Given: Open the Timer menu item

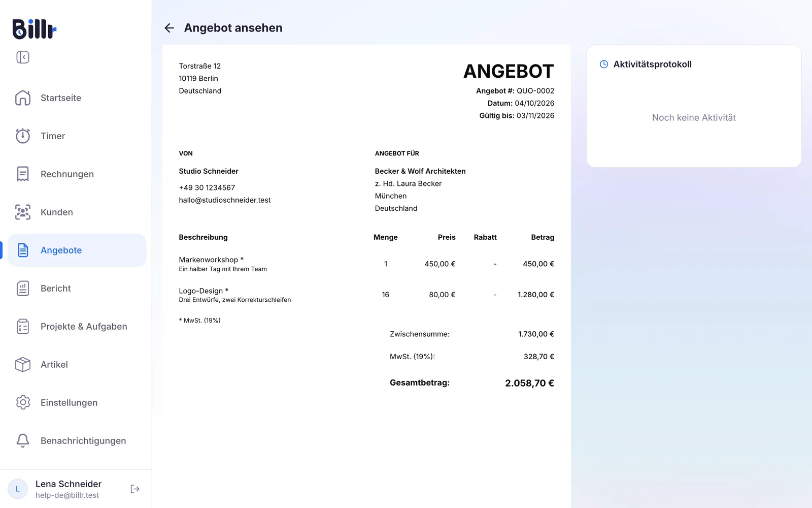Looking at the screenshot, I should [77, 136].
